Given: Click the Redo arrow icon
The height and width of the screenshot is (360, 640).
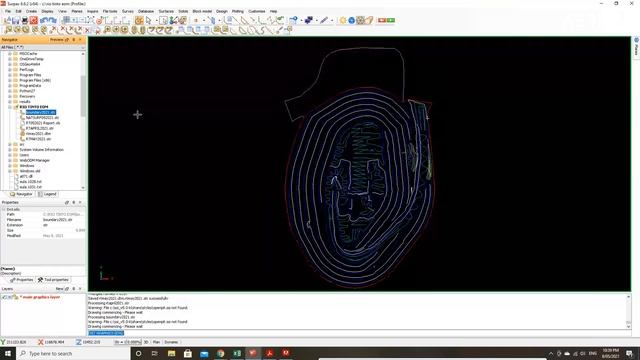Looking at the screenshot, I should (53, 20).
